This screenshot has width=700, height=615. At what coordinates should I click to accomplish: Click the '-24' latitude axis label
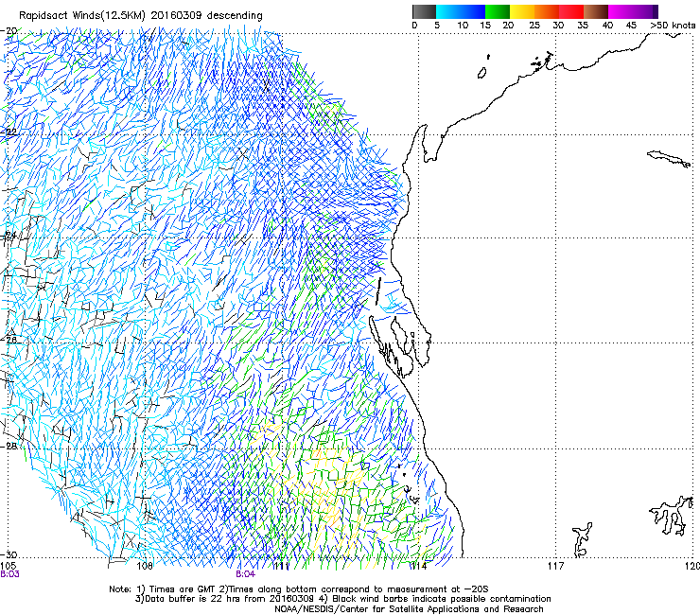pyautogui.click(x=9, y=236)
